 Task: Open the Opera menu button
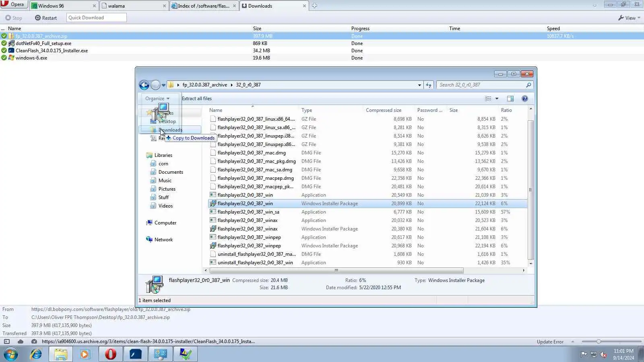click(x=14, y=4)
